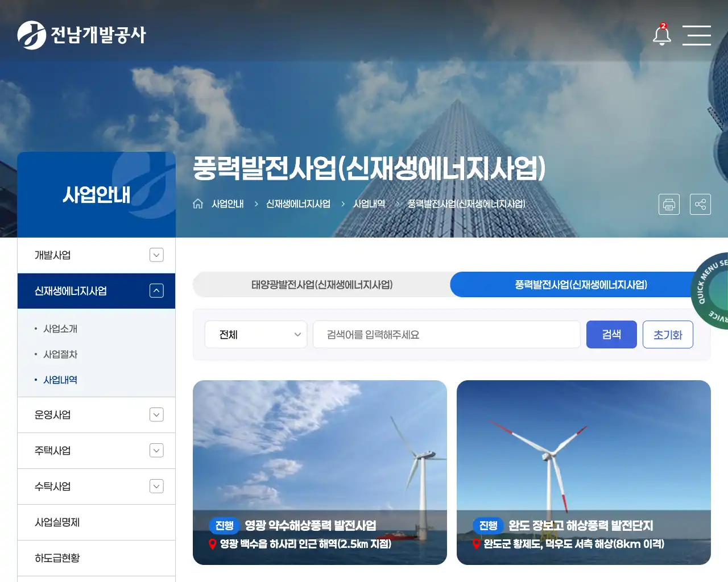Open the 영광 약수해상풍력 발전사업 card
The image size is (728, 582).
click(x=320, y=472)
